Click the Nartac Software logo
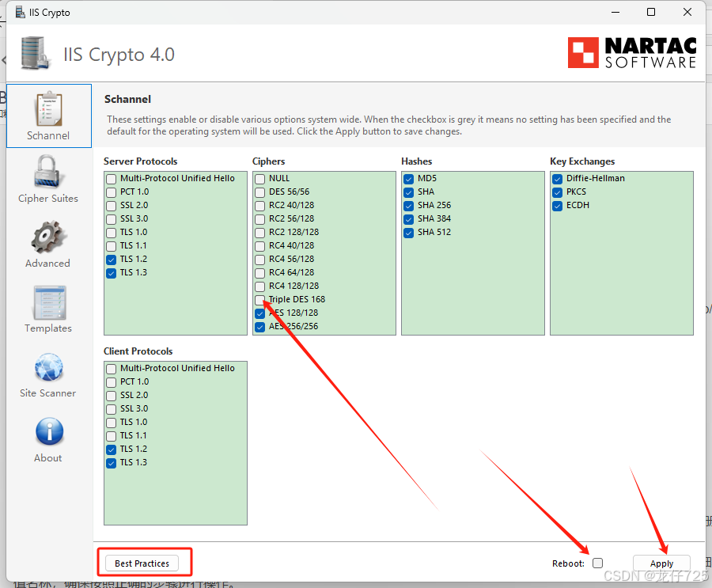 click(x=631, y=53)
